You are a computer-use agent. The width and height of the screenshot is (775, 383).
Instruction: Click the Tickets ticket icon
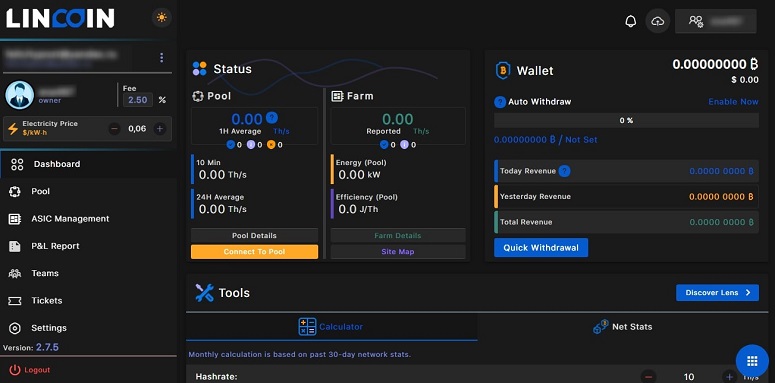15,300
